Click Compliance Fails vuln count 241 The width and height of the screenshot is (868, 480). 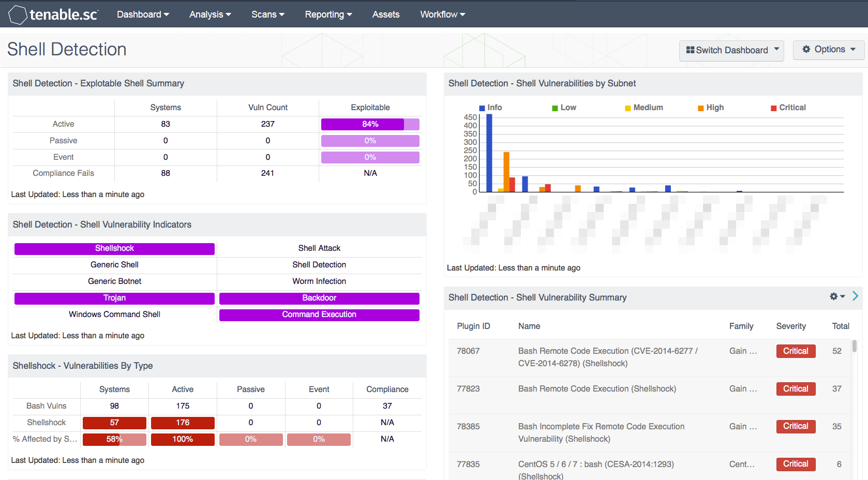[268, 173]
